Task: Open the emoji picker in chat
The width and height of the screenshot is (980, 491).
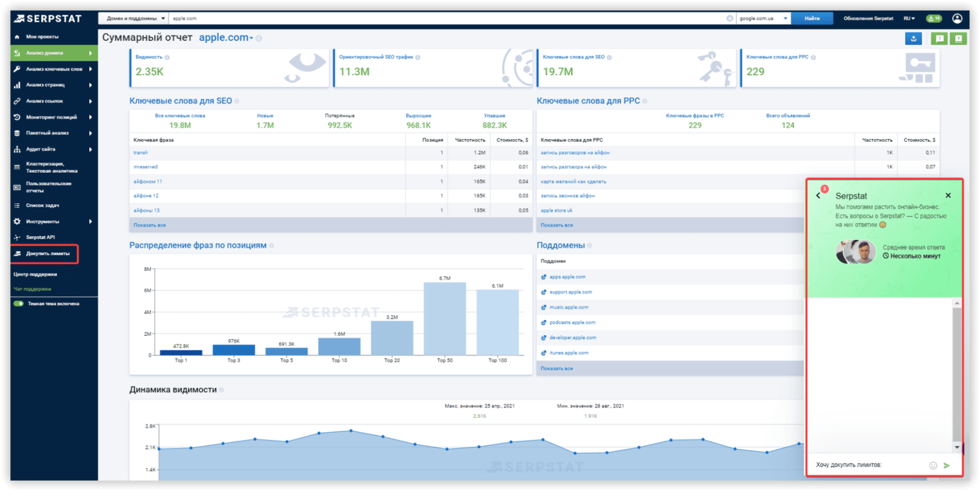Action: pyautogui.click(x=933, y=465)
